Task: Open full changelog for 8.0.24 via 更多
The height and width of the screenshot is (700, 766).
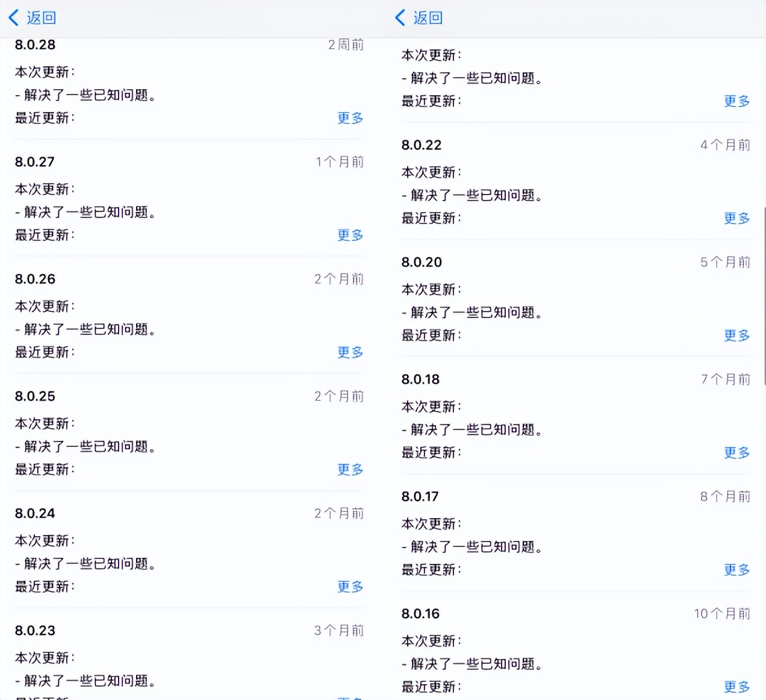Action: (350, 587)
